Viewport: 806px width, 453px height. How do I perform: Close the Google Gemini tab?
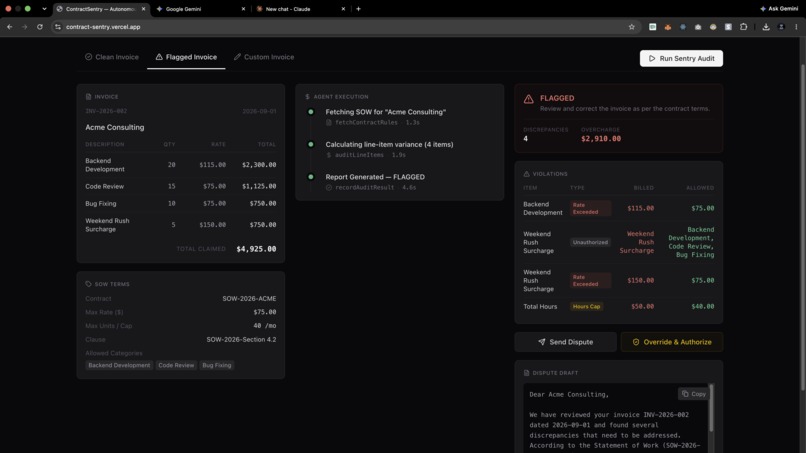[243, 9]
